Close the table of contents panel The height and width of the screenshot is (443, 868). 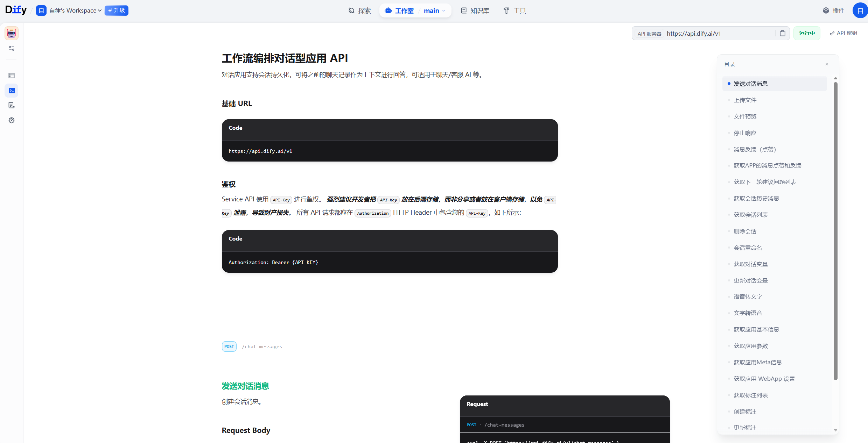827,64
